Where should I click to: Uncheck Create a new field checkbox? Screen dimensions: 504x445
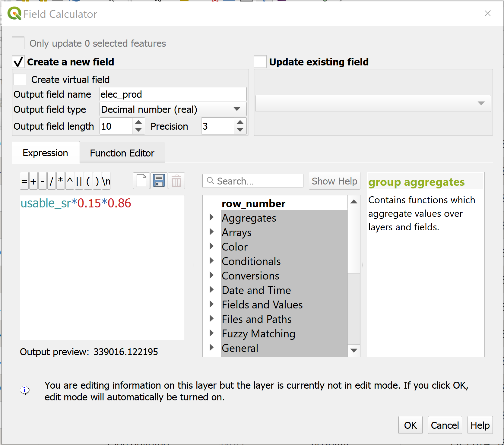pos(18,62)
